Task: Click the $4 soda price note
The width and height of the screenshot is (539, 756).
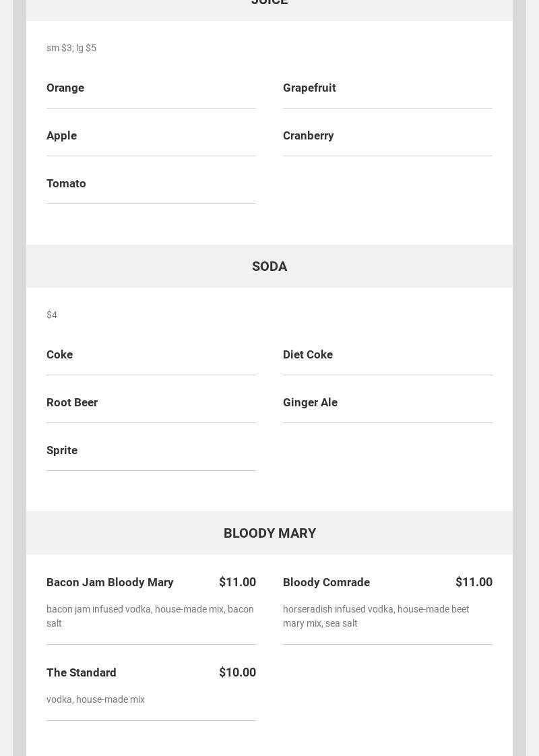Action: pos(52,315)
